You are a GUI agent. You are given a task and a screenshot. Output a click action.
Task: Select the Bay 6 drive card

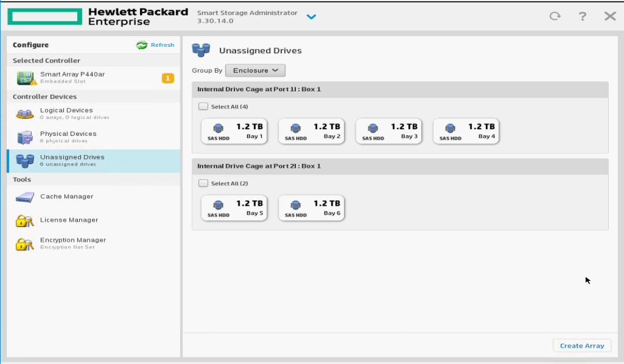tap(311, 208)
